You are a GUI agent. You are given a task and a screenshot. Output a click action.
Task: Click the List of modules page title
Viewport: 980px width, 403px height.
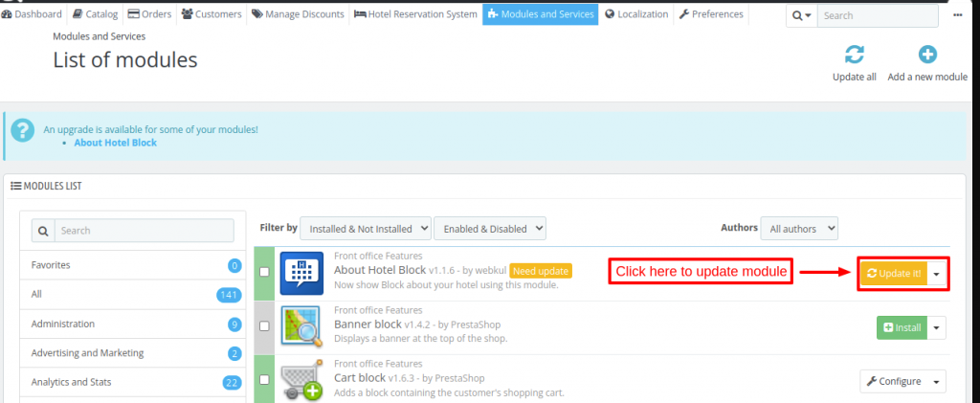[x=125, y=60]
